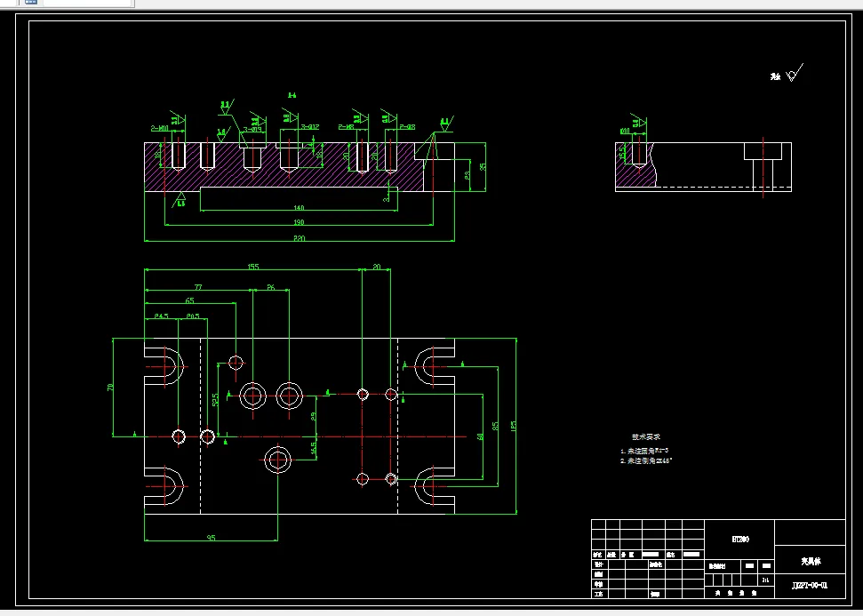
Task: Select the vertical 70 dimension
Action: click(x=110, y=388)
